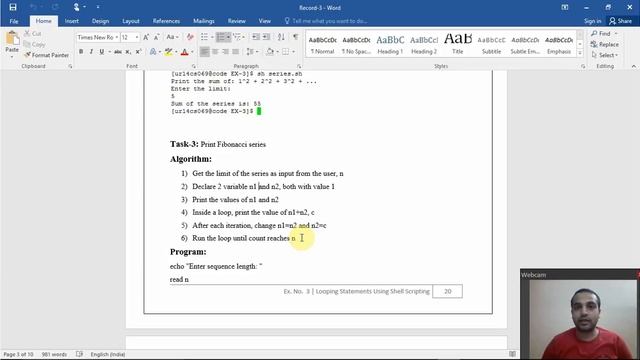
Task: Click the Replace button in Editing
Action: [x=605, y=44]
